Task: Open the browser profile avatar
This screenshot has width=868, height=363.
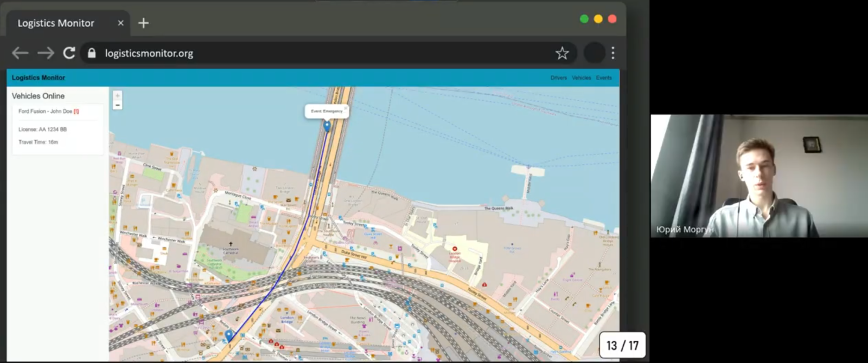Action: (x=594, y=53)
